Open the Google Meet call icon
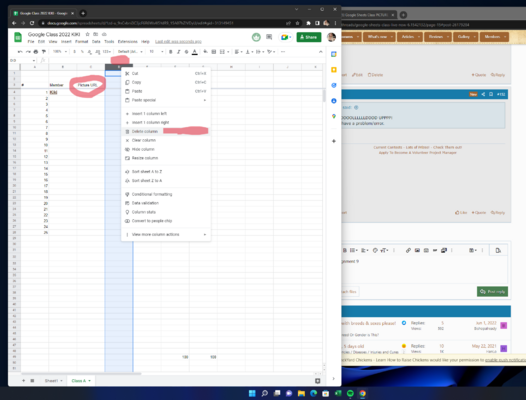This screenshot has height=400, width=526. coord(285,37)
